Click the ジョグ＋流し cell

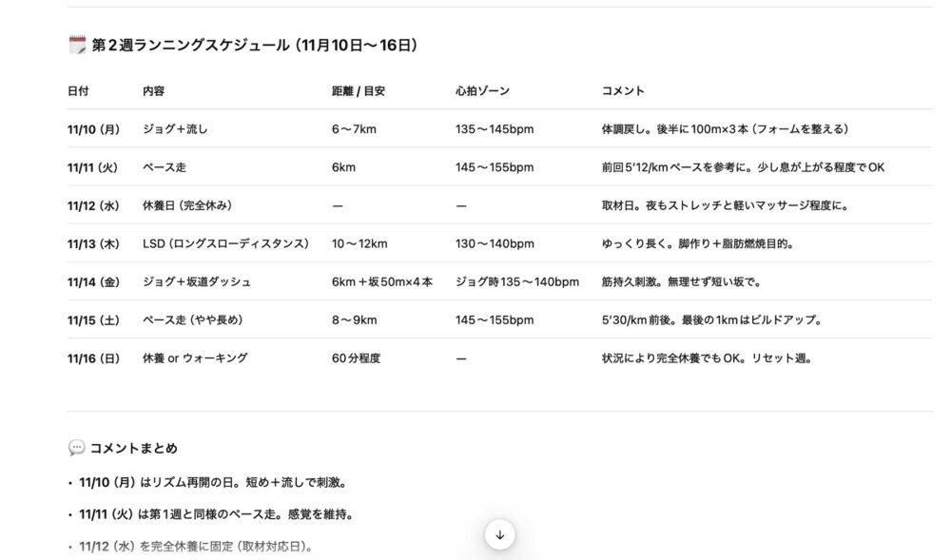tap(175, 129)
